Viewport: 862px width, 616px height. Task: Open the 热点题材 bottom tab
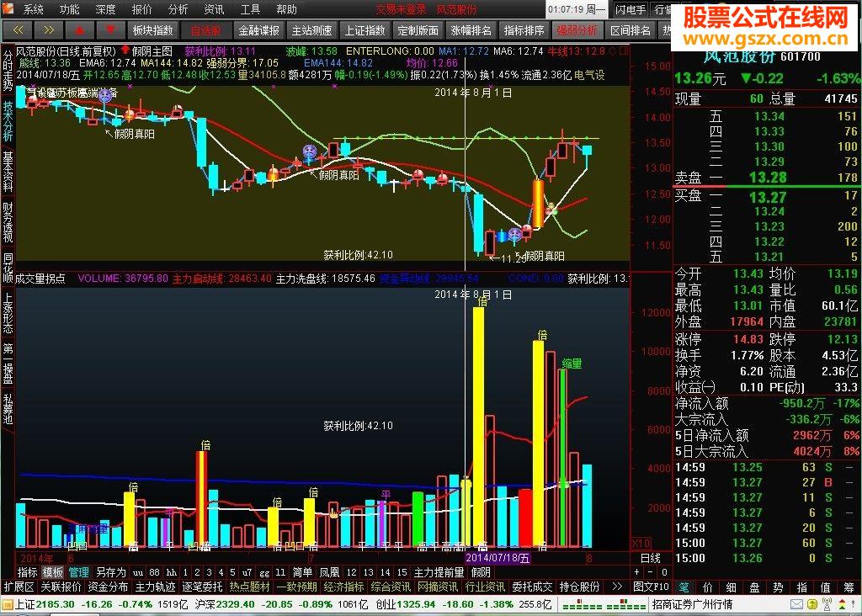click(249, 587)
